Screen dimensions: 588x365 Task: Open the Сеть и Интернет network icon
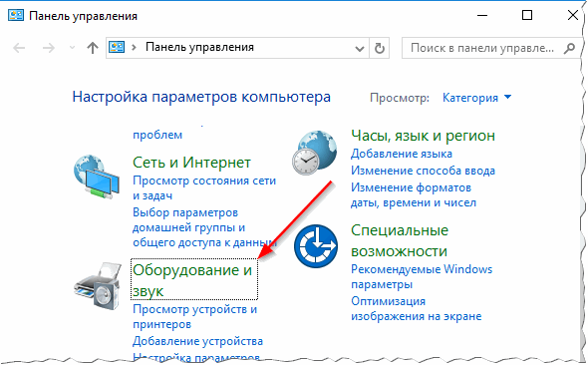[x=97, y=177]
